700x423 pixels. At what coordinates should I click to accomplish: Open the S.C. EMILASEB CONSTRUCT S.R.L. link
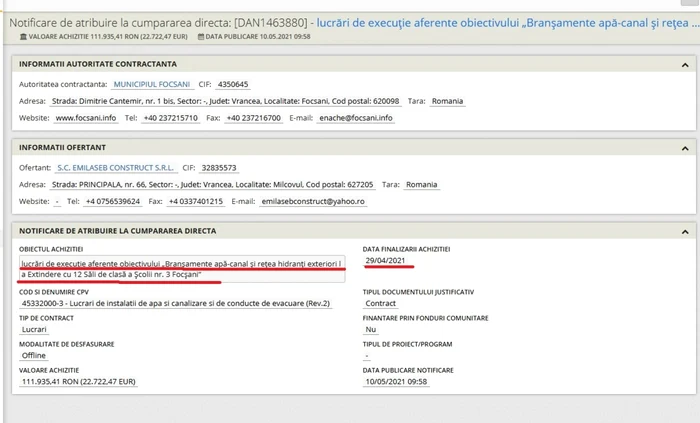coord(115,168)
